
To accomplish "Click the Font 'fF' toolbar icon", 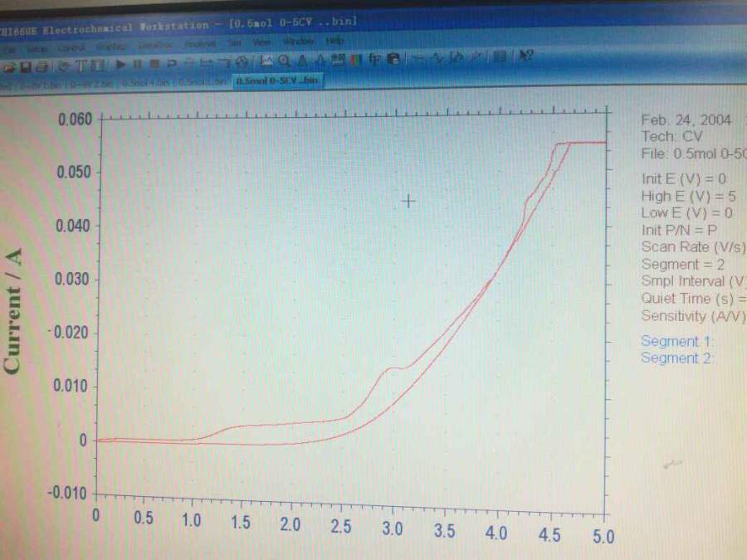I will pos(375,60).
